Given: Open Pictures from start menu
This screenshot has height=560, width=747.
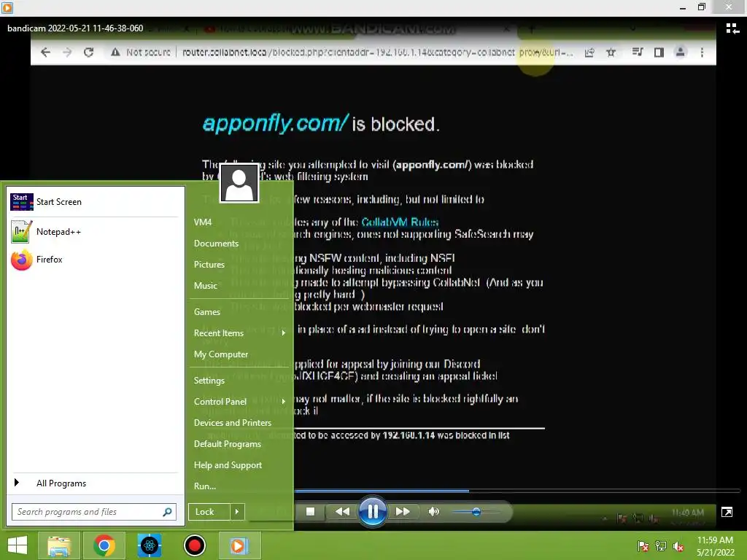Looking at the screenshot, I should (x=209, y=264).
